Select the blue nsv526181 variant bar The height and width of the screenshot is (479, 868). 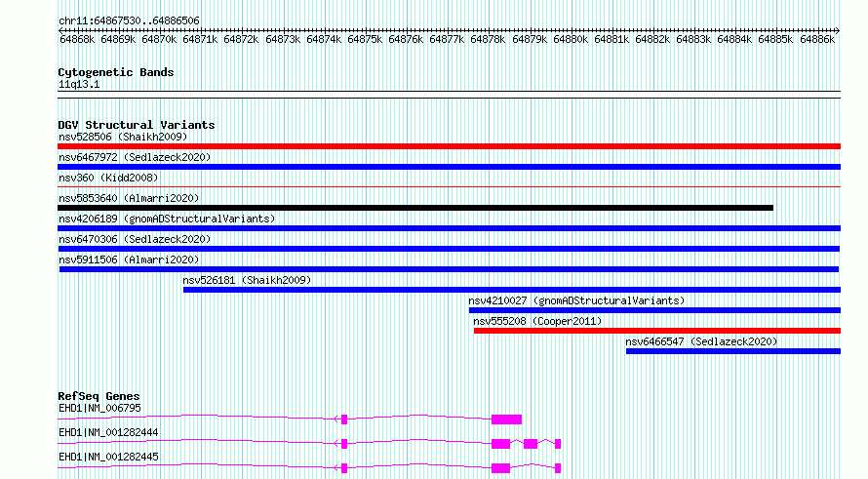pyautogui.click(x=512, y=290)
